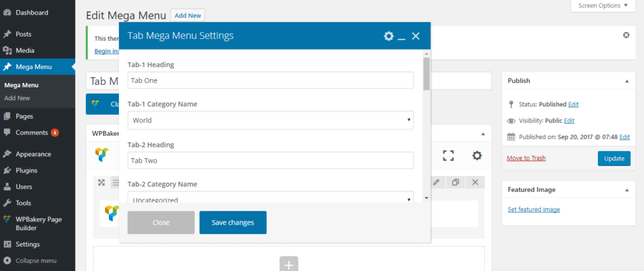Click the plus icon to add element

click(x=289, y=265)
